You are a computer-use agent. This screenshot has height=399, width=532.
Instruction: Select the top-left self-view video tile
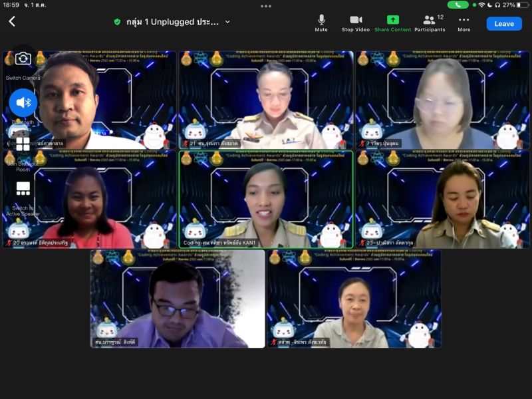pos(90,100)
